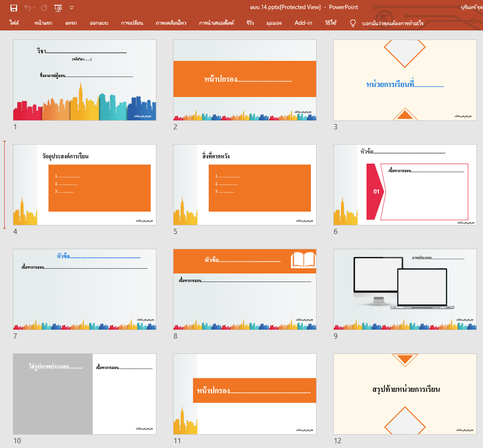This screenshot has width=483, height=448.
Task: Select slide 6 thumbnail with 01 arrow
Action: pos(405,185)
